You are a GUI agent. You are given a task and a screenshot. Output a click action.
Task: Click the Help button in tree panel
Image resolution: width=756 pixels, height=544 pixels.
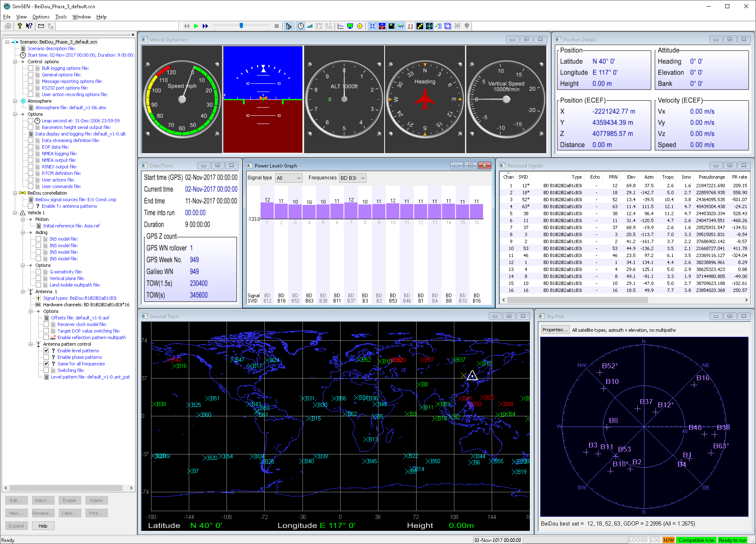43,526
